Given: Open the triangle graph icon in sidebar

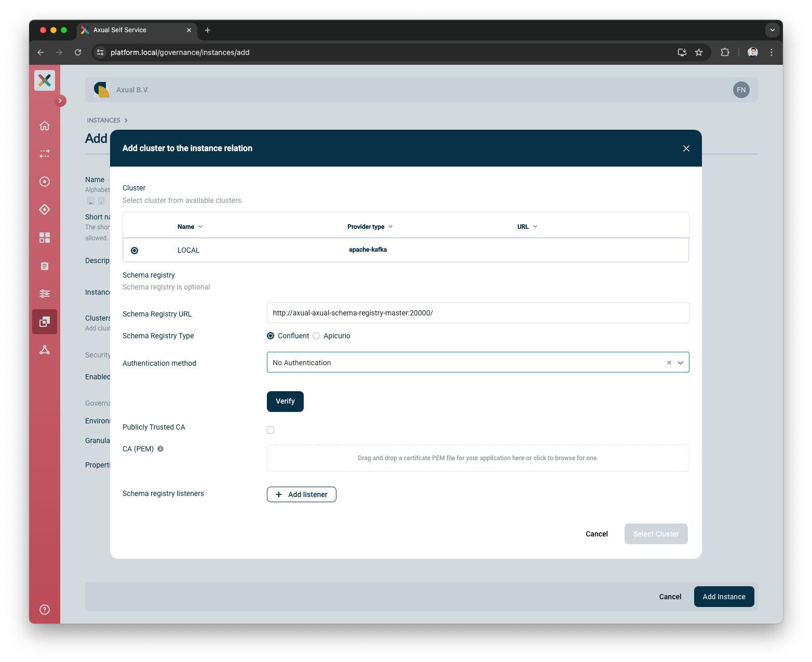Looking at the screenshot, I should coord(45,350).
